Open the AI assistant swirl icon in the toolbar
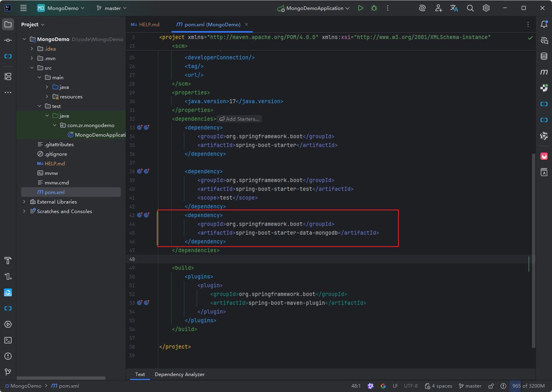Image resolution: width=552 pixels, height=392 pixels. 422,8
